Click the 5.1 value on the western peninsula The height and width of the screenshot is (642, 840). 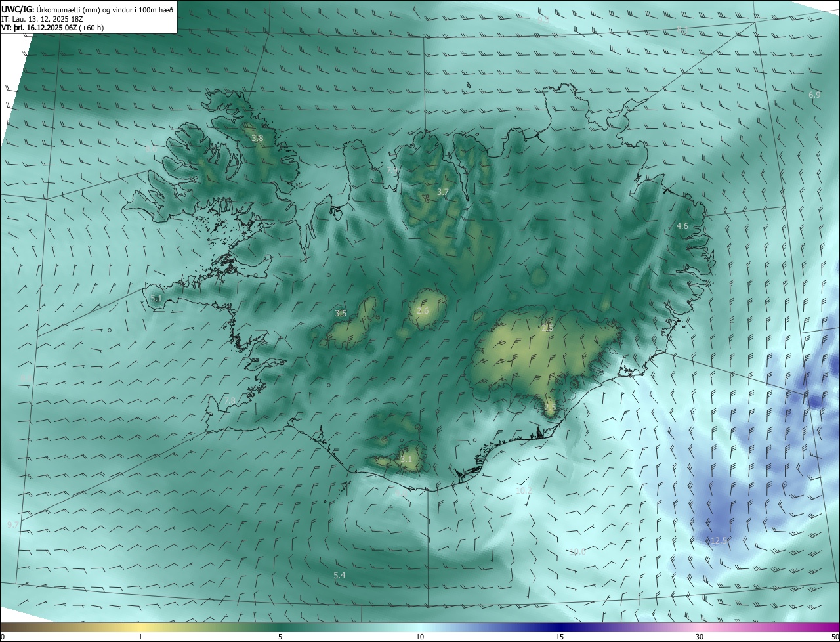click(x=156, y=298)
